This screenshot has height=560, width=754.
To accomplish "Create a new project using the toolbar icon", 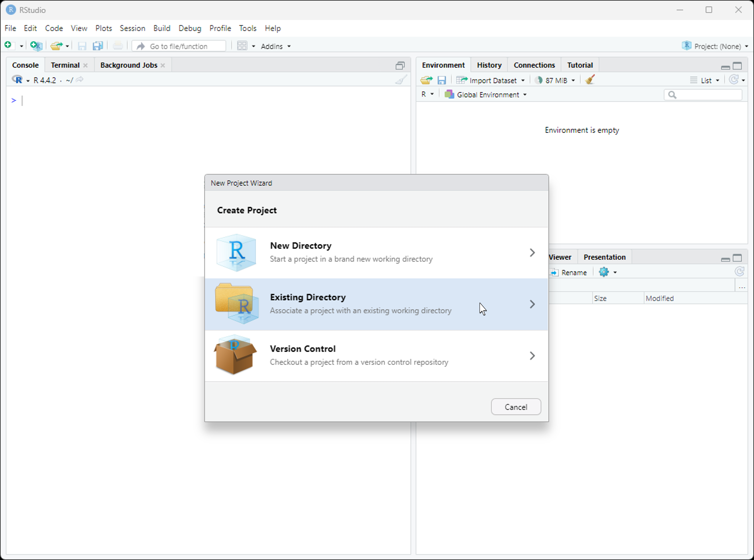I will tap(36, 46).
